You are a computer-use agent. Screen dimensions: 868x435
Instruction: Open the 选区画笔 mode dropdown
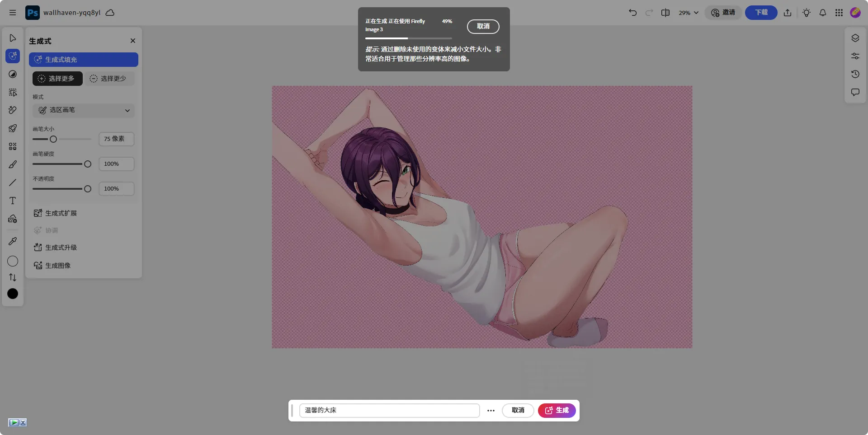(83, 110)
